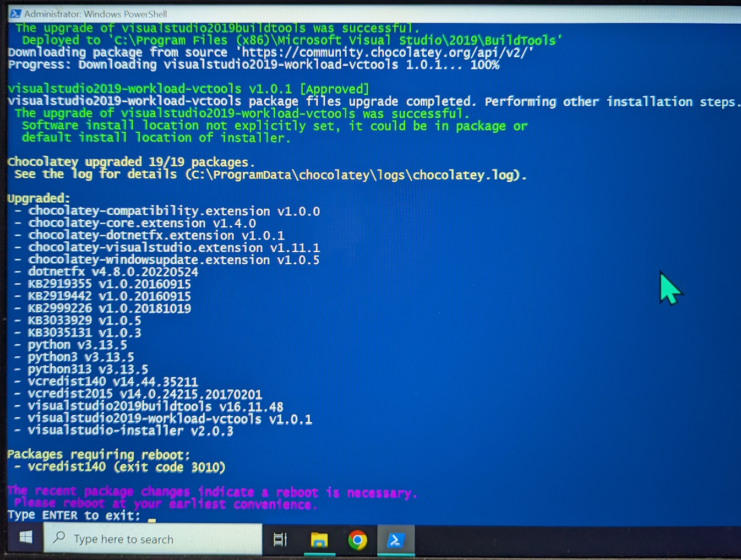Image resolution: width=741 pixels, height=560 pixels.
Task: Click 'package files upgrade completed' line
Action: (x=374, y=101)
